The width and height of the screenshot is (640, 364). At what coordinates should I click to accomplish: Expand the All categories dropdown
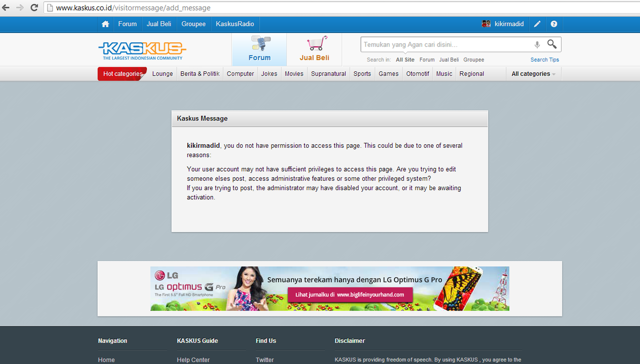pyautogui.click(x=533, y=74)
